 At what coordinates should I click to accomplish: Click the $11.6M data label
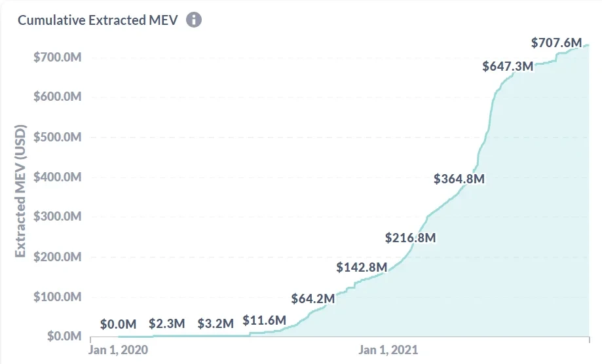[265, 320]
